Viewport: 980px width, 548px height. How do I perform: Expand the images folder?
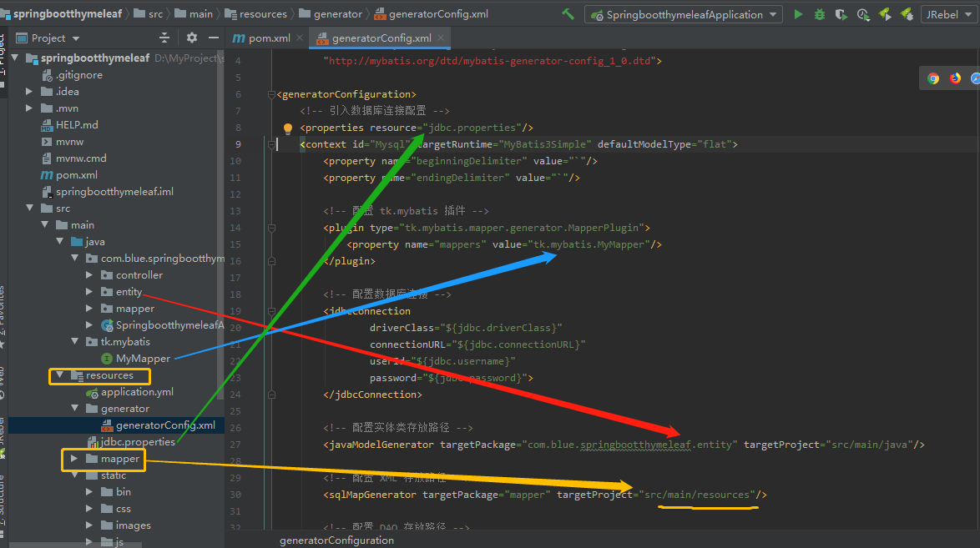89,525
